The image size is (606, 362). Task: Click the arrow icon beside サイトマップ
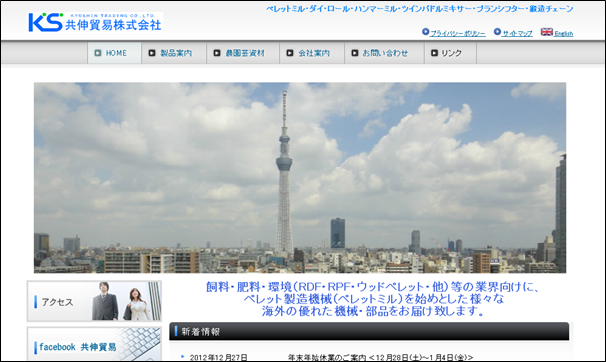tap(497, 32)
